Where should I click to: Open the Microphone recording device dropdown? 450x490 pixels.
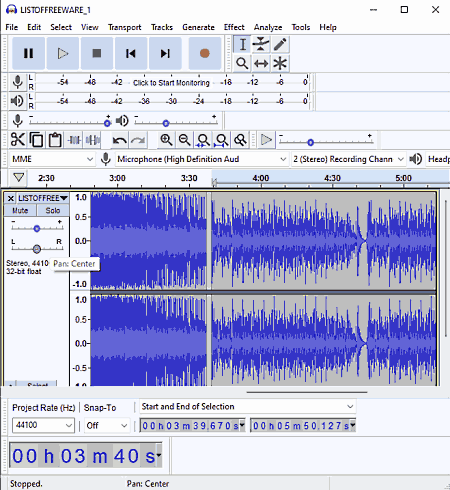click(201, 159)
